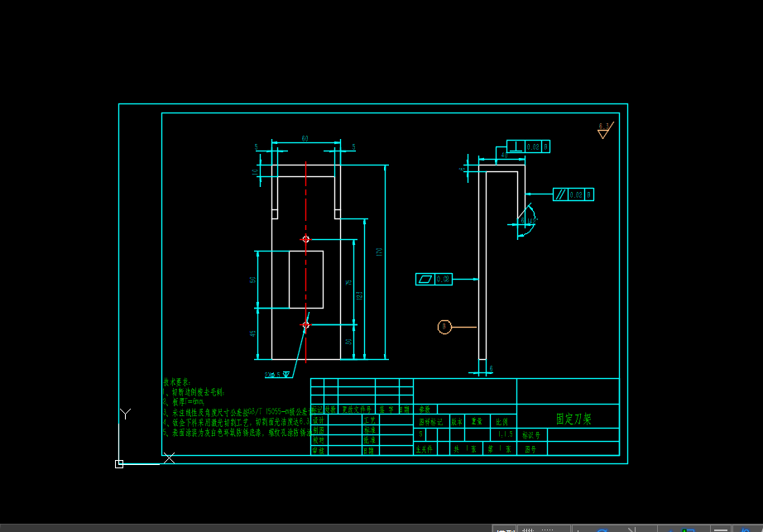Click the 主关件 cell in title block
This screenshot has height=532, width=763.
point(425,449)
